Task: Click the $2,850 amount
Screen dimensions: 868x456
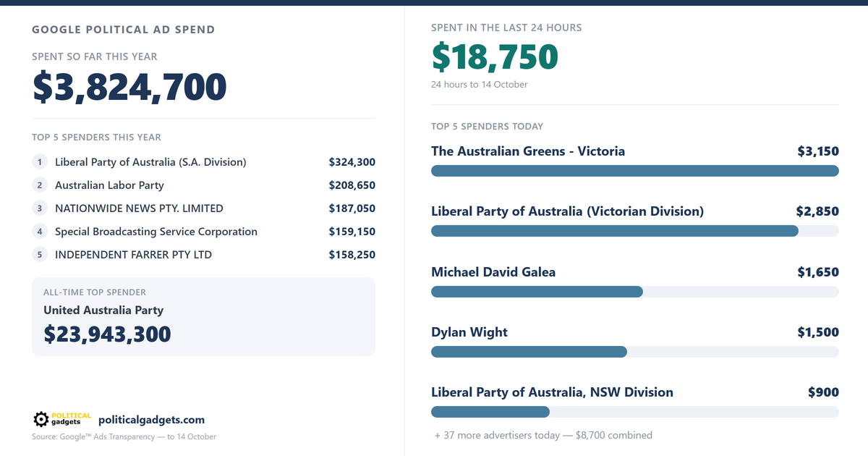Action: [818, 211]
